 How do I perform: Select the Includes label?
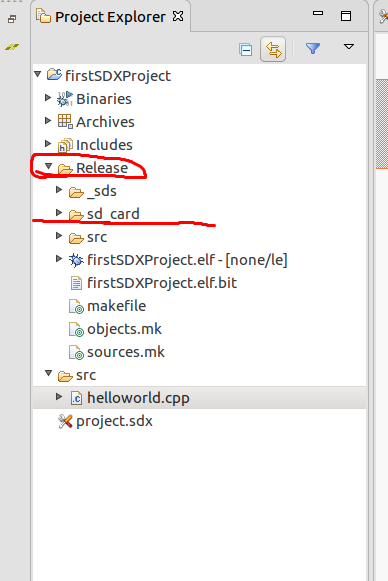pyautogui.click(x=104, y=145)
